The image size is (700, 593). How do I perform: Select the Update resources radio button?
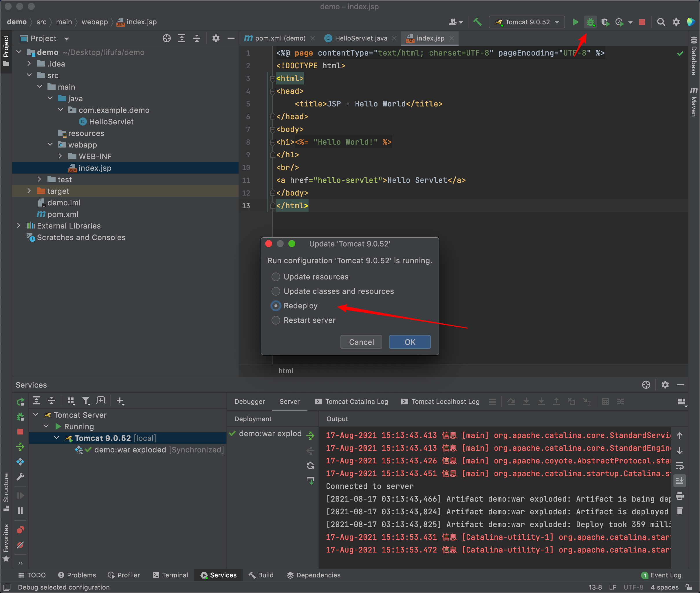[276, 277]
